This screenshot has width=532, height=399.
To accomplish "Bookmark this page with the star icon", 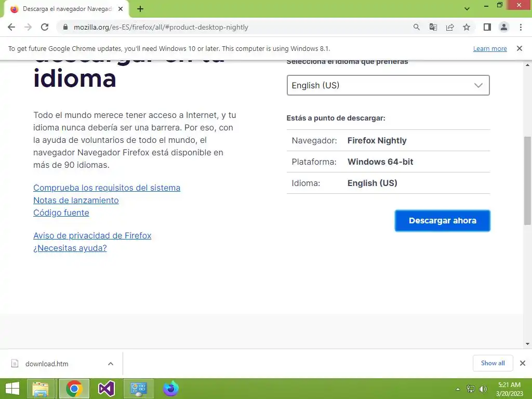I will coord(467,27).
